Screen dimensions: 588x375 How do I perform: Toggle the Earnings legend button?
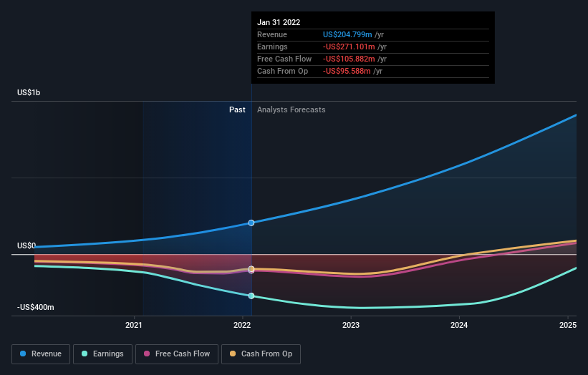pyautogui.click(x=102, y=354)
